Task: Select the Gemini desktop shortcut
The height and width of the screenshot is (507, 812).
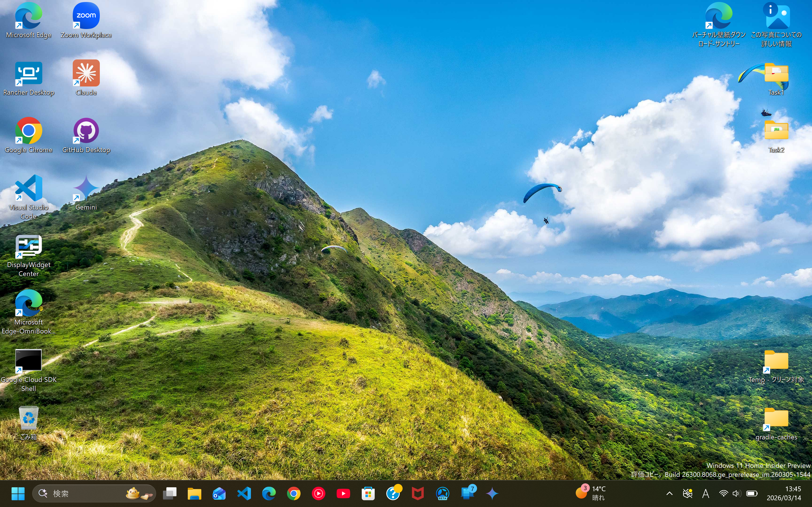Action: tap(86, 188)
